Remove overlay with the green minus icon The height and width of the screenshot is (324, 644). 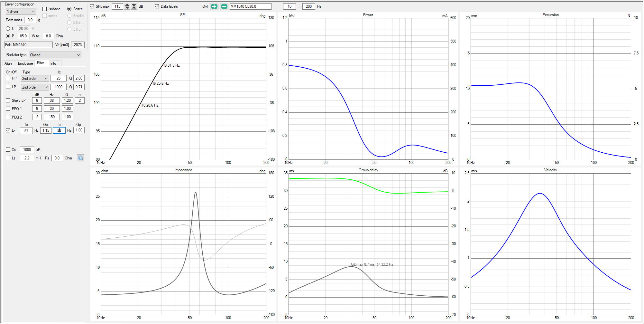click(224, 6)
